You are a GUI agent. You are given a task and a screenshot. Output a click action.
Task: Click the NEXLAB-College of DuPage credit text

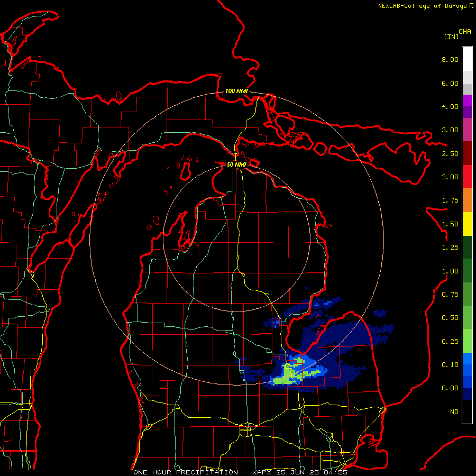point(422,6)
